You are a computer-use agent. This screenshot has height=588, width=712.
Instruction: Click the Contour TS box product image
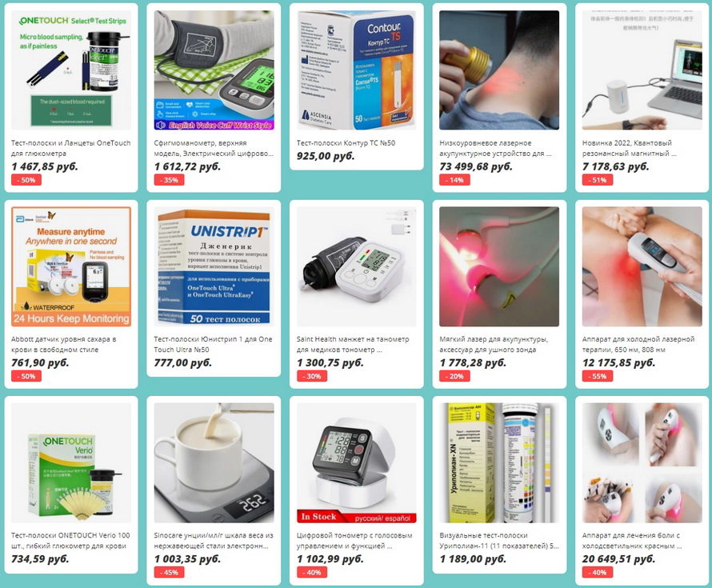coord(357,70)
